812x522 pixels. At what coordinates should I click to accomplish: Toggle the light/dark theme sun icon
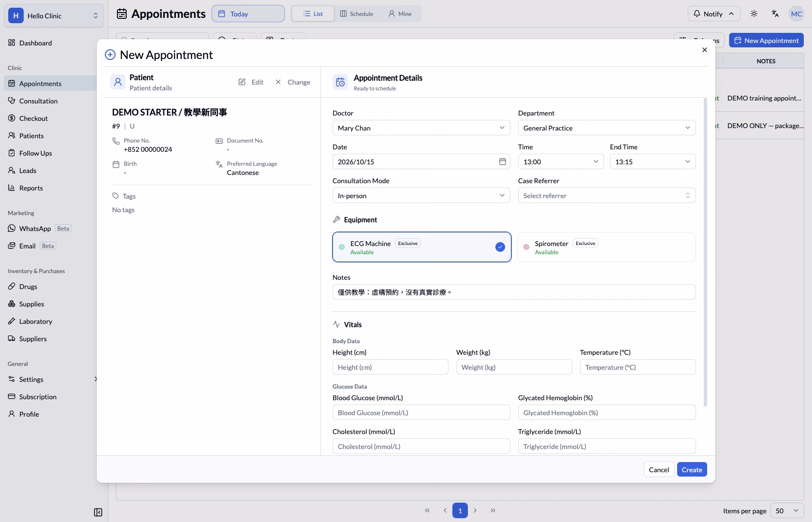[x=754, y=14]
